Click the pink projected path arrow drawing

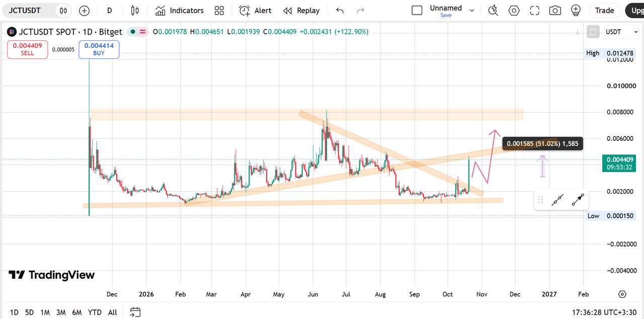[486, 156]
